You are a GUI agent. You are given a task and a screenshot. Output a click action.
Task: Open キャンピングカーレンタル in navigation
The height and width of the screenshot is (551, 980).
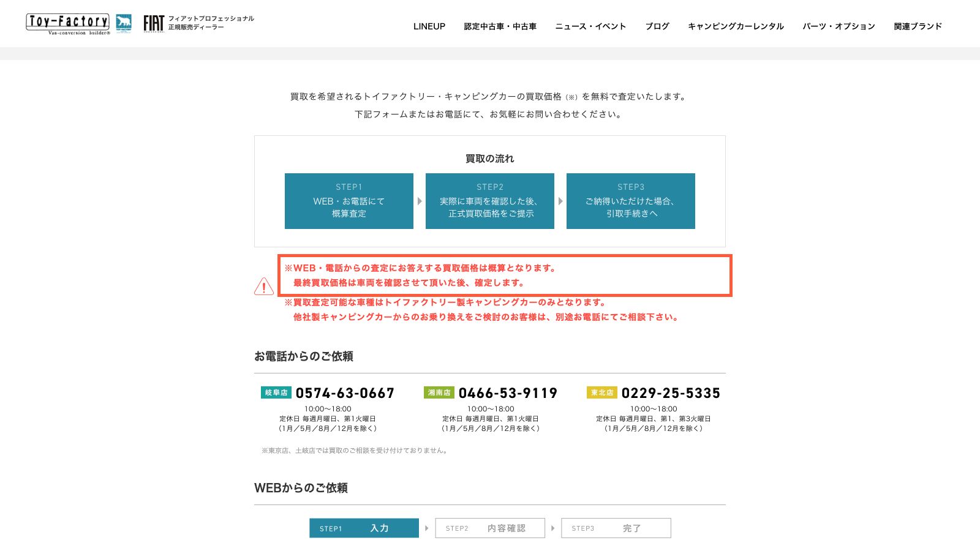736,26
